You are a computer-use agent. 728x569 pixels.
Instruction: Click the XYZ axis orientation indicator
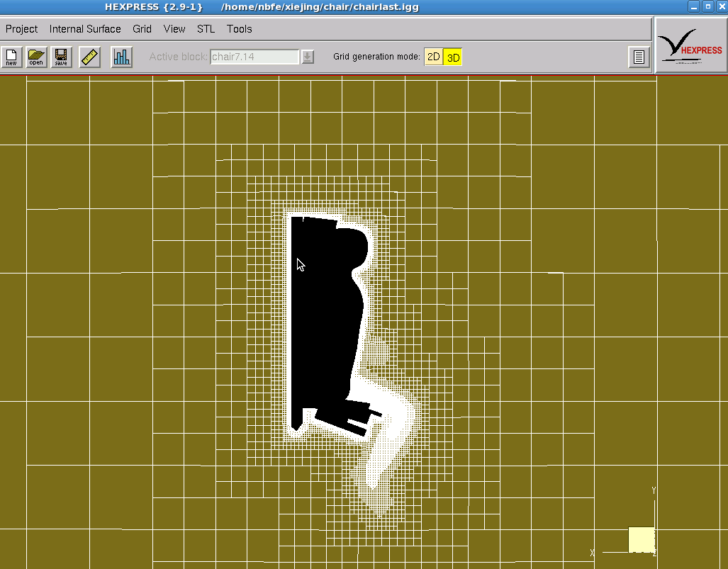click(640, 539)
